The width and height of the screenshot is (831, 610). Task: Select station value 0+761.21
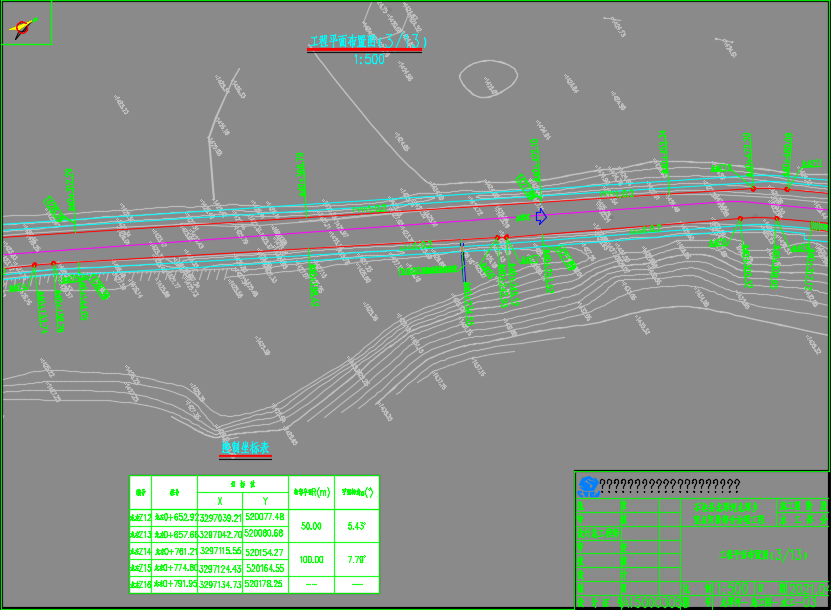pos(175,551)
